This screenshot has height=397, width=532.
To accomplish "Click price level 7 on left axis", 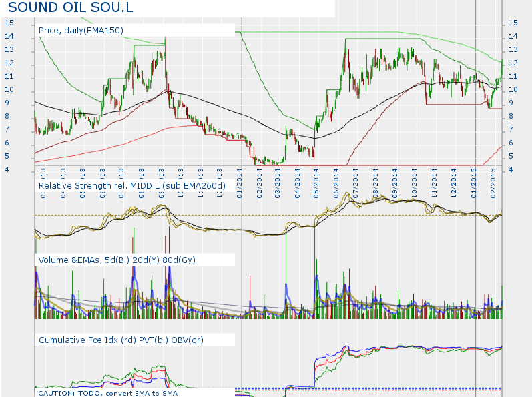I will [x=7, y=129].
